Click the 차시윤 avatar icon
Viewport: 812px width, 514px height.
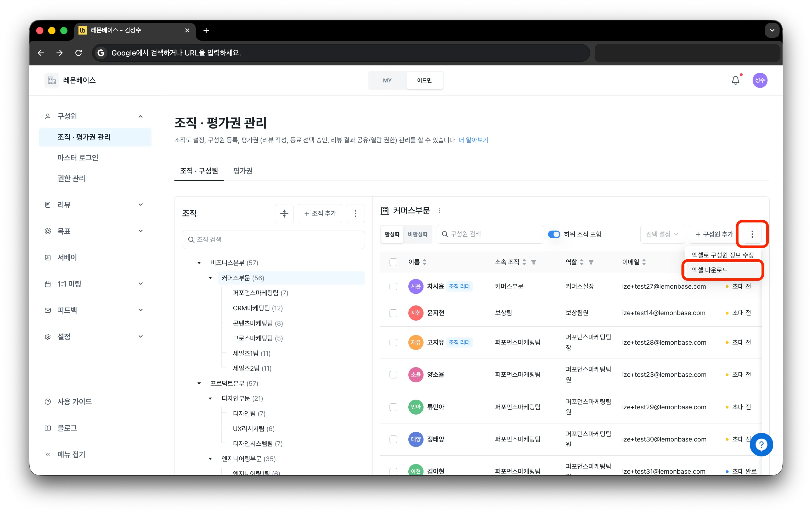click(416, 286)
